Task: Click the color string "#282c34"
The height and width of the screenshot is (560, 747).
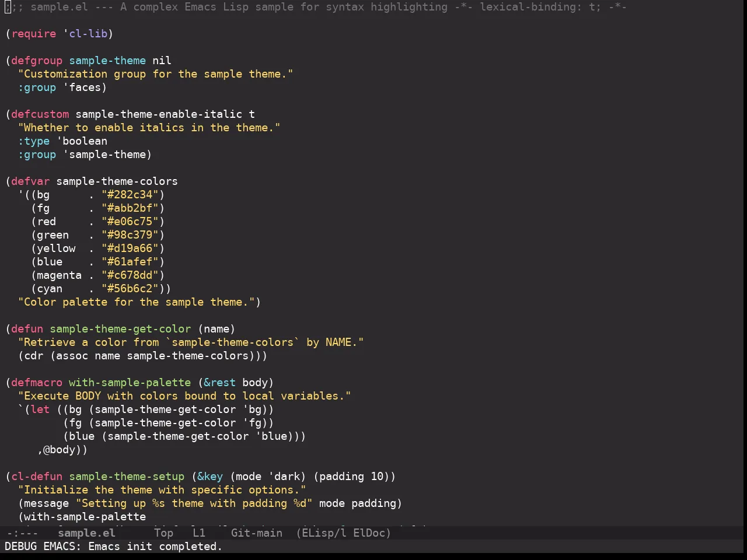Action: [x=130, y=195]
